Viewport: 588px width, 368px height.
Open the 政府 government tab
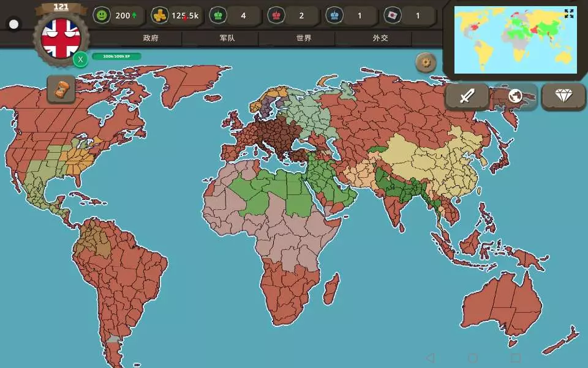[151, 38]
